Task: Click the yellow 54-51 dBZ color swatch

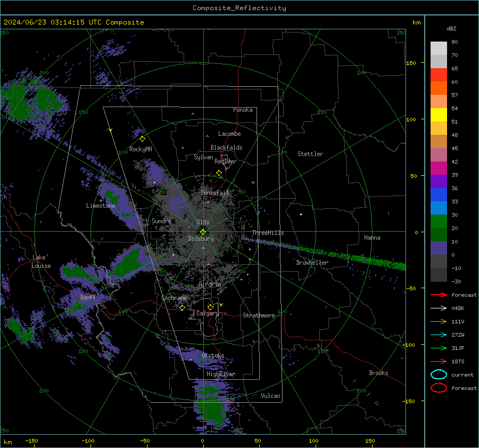Action: pos(439,115)
